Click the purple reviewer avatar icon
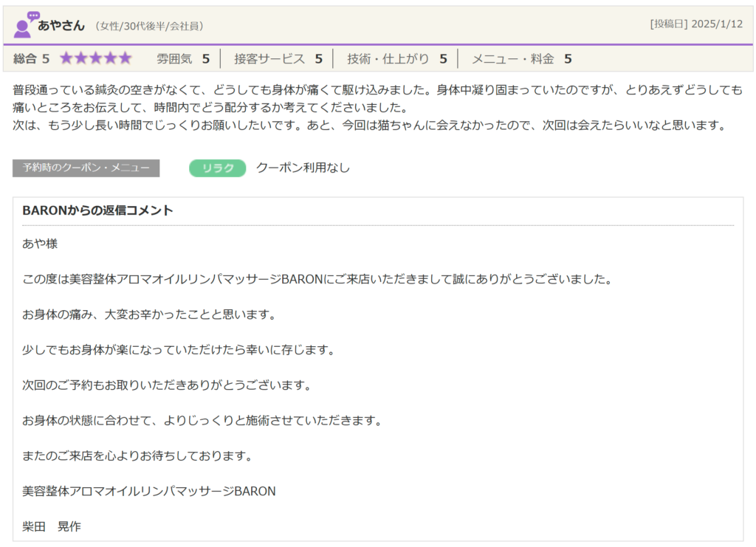The width and height of the screenshot is (756, 547). 24,25
